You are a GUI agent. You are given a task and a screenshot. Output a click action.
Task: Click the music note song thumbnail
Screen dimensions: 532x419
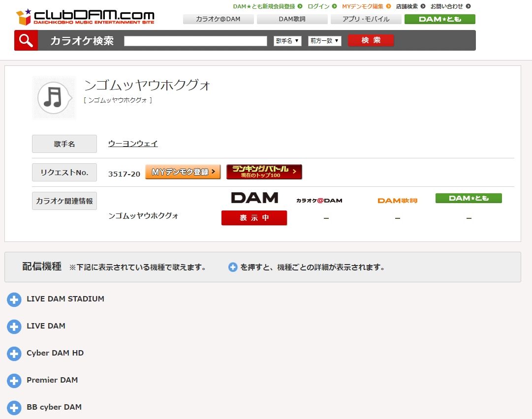click(54, 98)
